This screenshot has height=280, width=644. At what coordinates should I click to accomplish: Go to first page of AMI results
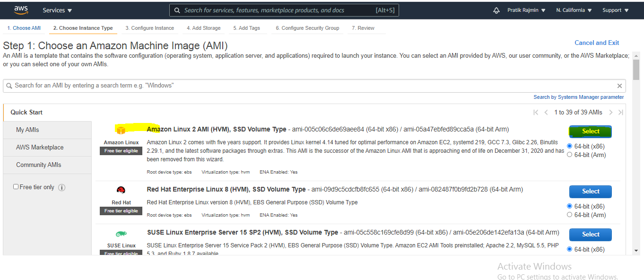(x=536, y=113)
